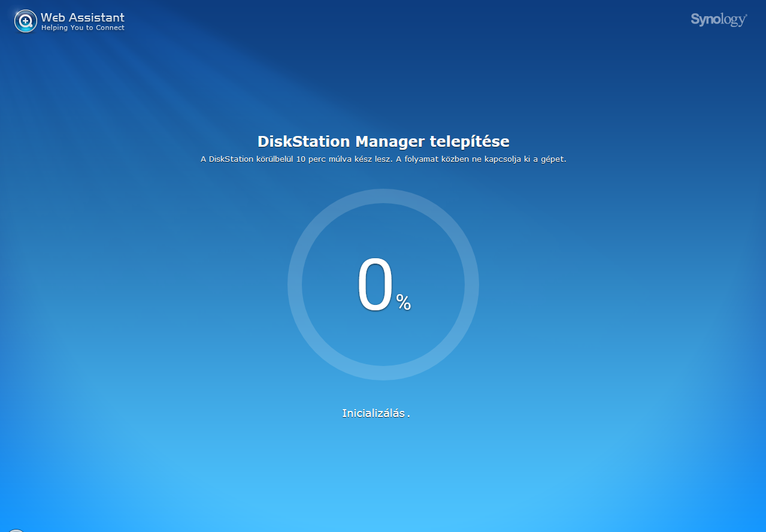
Task: Click the Web Assistant magnifier logo icon
Action: (x=26, y=22)
